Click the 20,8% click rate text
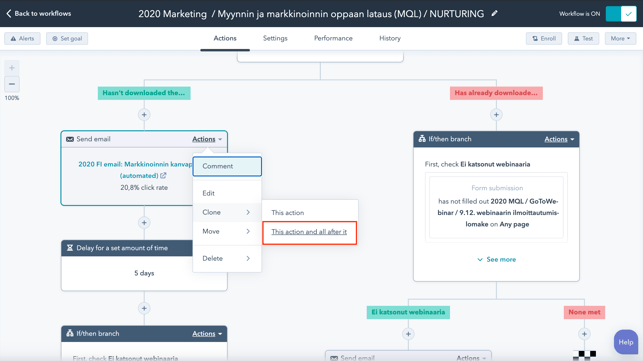The height and width of the screenshot is (361, 643). point(144,187)
